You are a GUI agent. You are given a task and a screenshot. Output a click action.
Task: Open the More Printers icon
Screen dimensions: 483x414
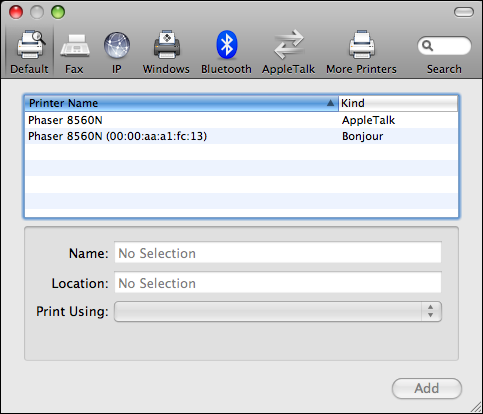[362, 45]
